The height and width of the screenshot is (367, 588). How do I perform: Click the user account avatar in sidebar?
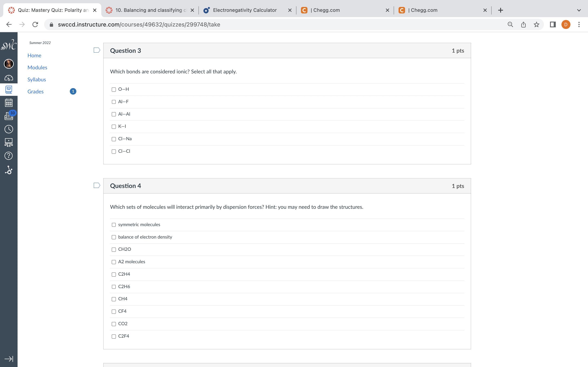coord(9,64)
